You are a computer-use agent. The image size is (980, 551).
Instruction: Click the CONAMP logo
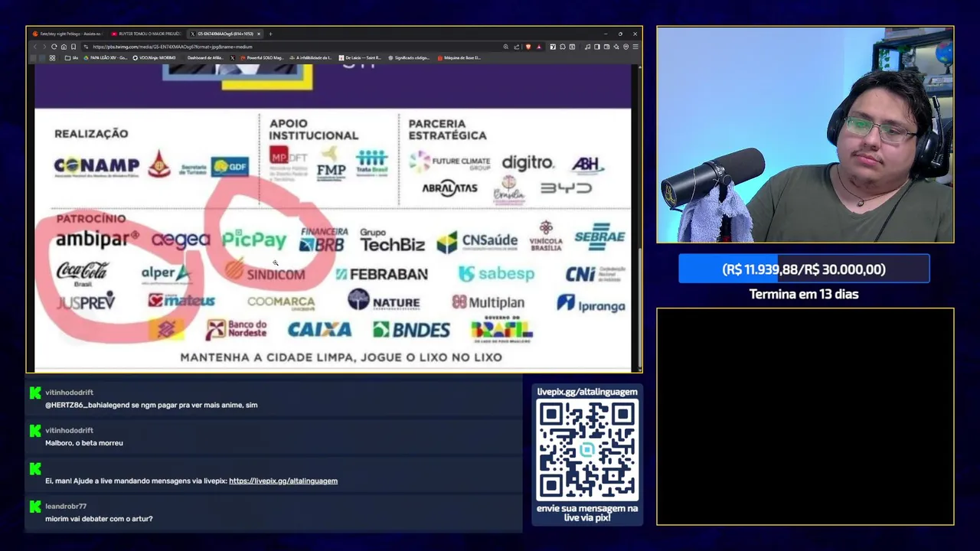(96, 166)
